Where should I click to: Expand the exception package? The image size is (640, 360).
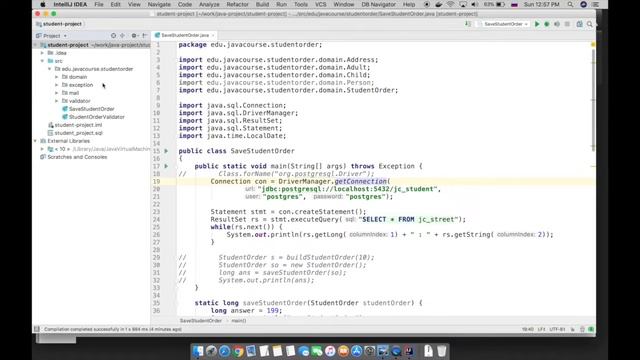(x=57, y=85)
